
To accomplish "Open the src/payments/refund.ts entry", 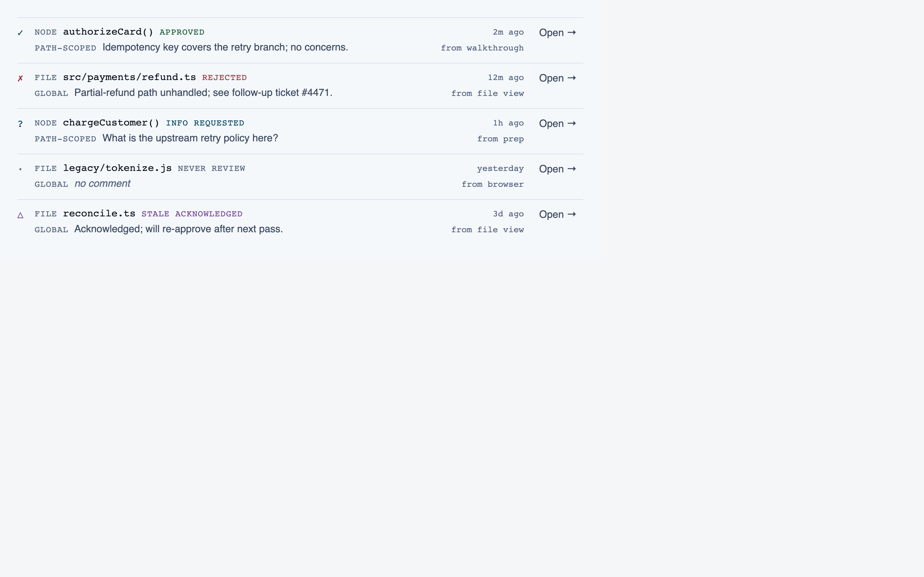I will coord(557,78).
